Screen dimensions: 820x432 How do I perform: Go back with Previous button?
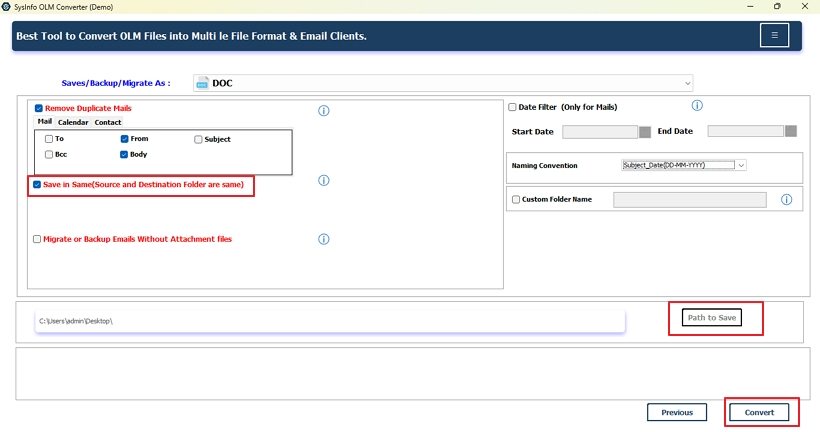[x=677, y=412]
